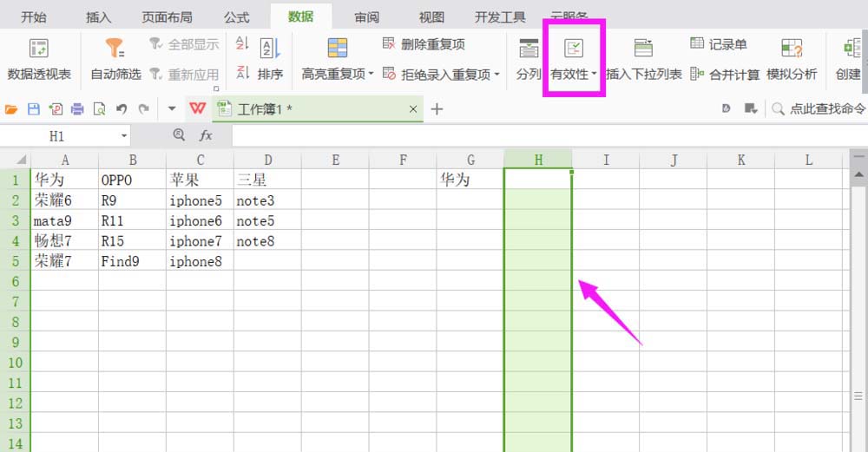Select column A header

tap(65, 160)
